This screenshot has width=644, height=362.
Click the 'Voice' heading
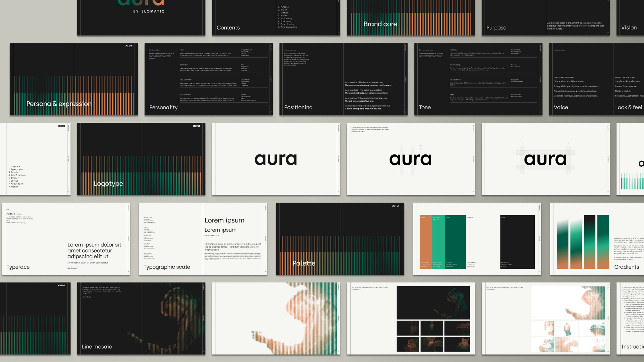[x=561, y=107]
